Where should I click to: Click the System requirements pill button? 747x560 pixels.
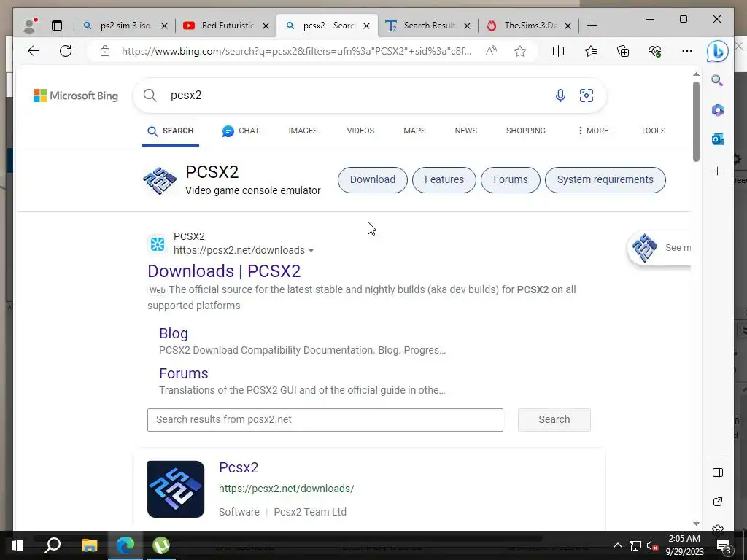pyautogui.click(x=605, y=180)
